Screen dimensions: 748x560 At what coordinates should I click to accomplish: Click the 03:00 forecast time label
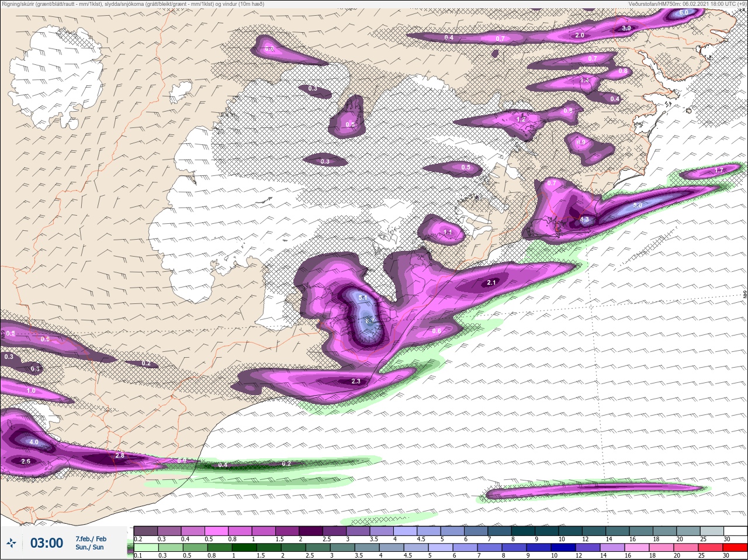coord(47,543)
